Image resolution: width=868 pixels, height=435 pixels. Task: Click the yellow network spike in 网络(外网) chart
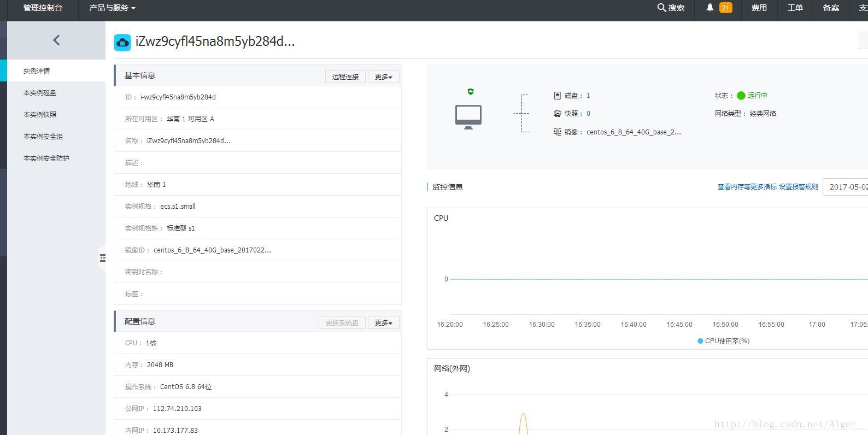[523, 424]
